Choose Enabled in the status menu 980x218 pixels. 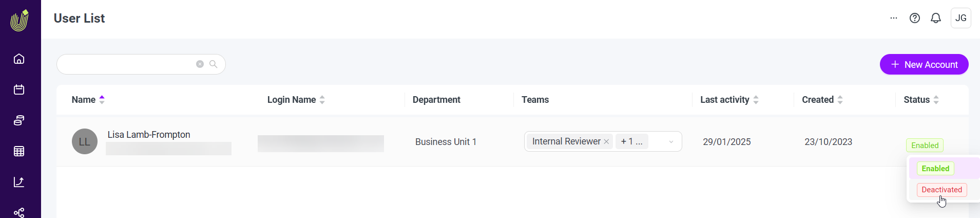[935, 169]
